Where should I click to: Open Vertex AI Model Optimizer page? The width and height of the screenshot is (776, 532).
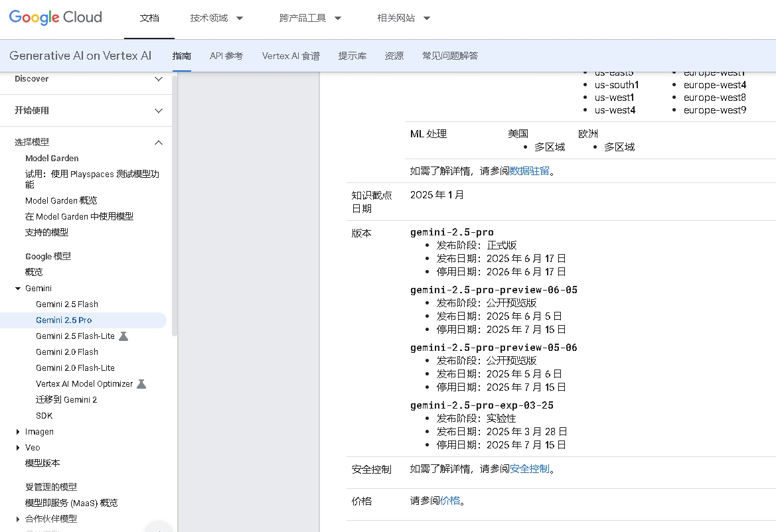click(84, 383)
